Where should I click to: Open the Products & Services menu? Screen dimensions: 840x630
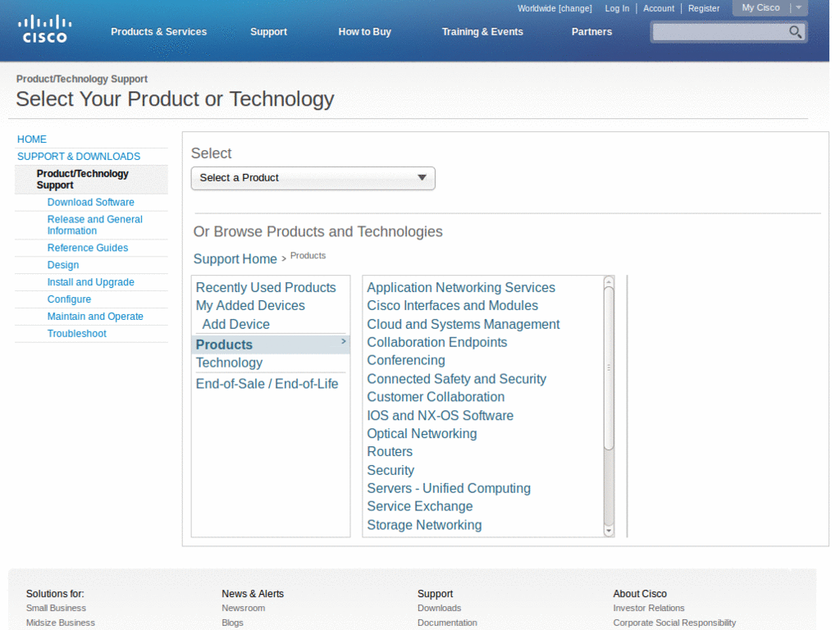[x=158, y=32]
